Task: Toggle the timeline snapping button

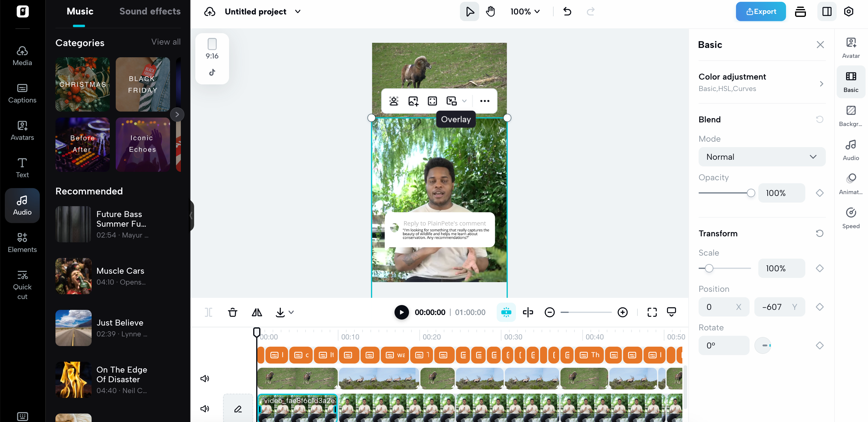Action: point(506,313)
